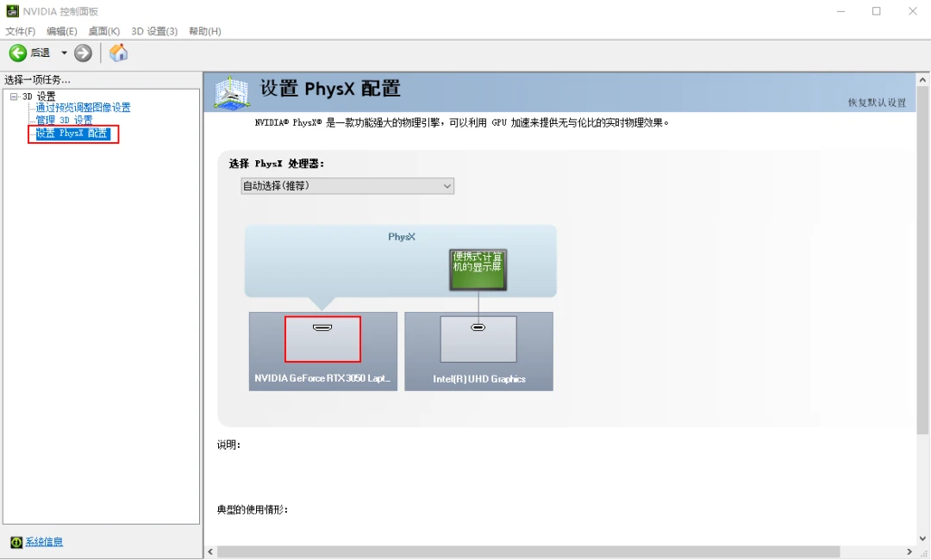Image resolution: width=931 pixels, height=560 pixels.
Task: Click the horizontal scrollbar left arrow
Action: tap(210, 551)
